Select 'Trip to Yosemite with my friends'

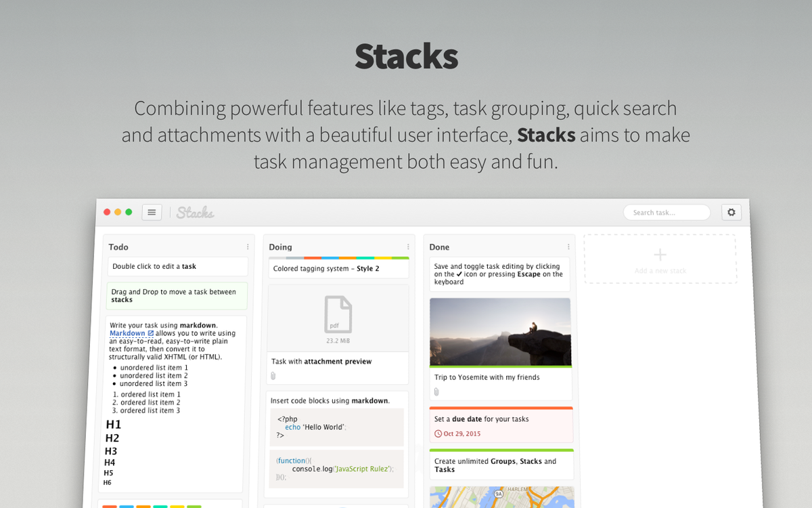(x=487, y=377)
